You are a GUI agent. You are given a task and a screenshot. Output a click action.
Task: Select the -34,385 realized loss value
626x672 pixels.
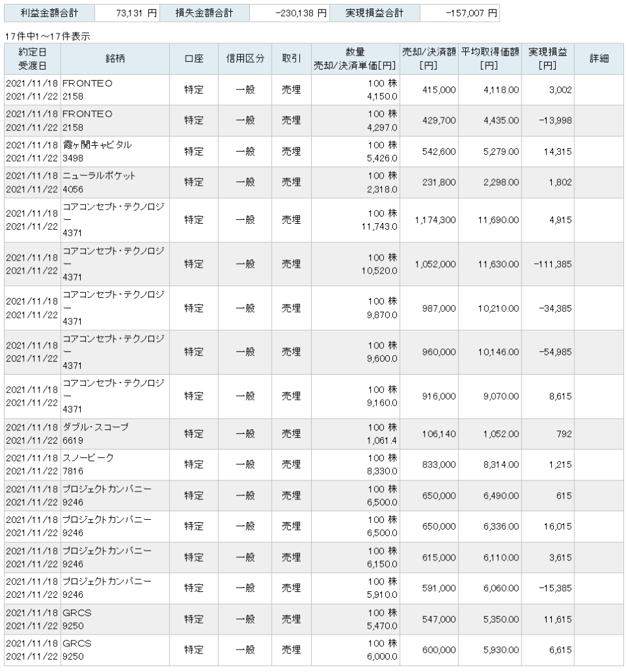(x=555, y=308)
